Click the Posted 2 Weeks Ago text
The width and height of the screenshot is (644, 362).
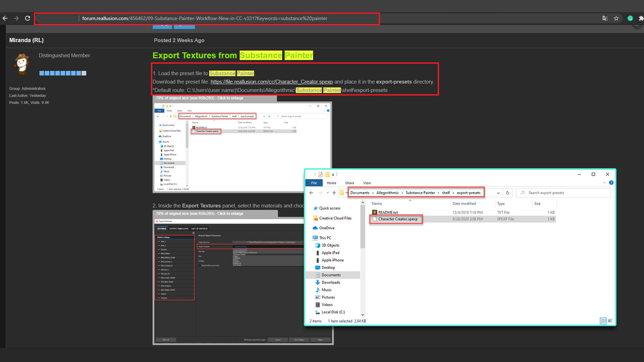tap(179, 40)
